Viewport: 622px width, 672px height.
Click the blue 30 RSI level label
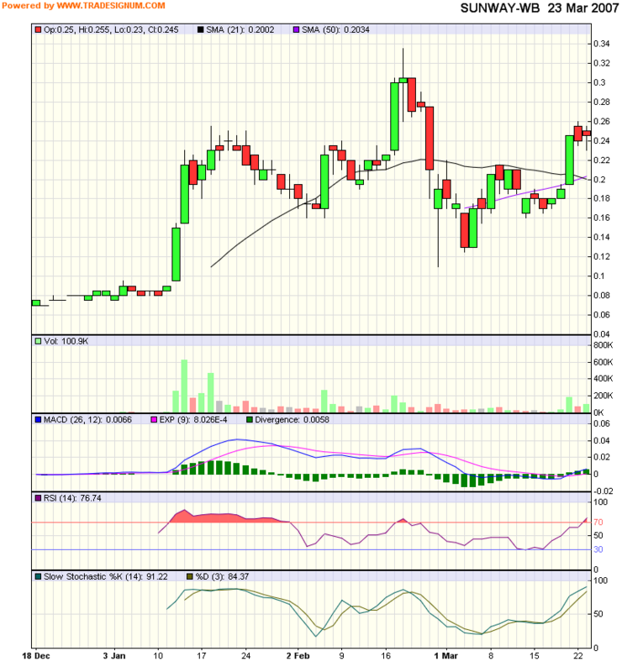tap(598, 549)
